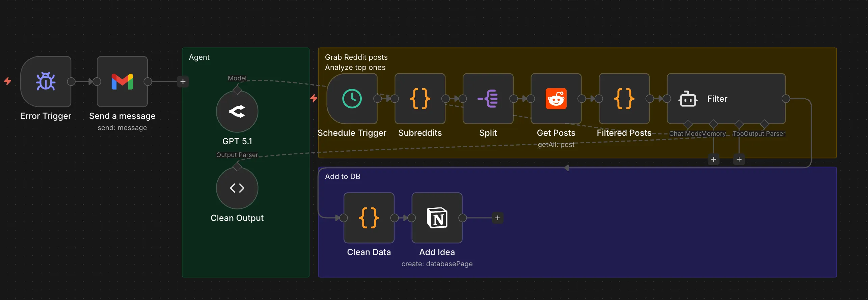Open the Reddit Get Posts node
This screenshot has height=300, width=868.
tap(556, 99)
